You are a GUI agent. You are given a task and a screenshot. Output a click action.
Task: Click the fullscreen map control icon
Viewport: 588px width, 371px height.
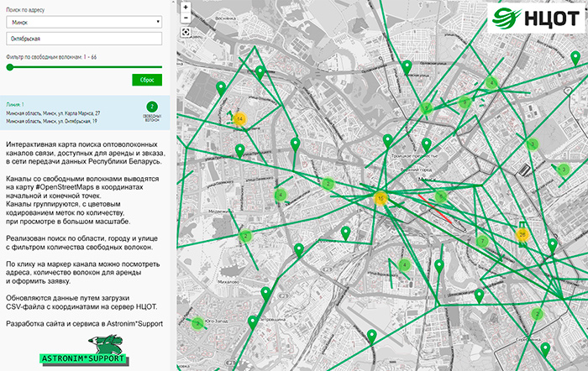(x=185, y=34)
